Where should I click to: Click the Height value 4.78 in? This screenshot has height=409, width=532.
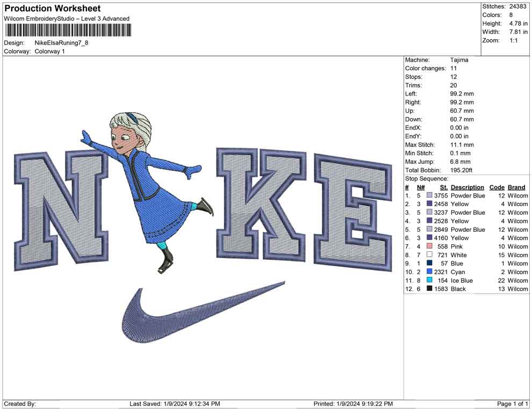point(518,24)
